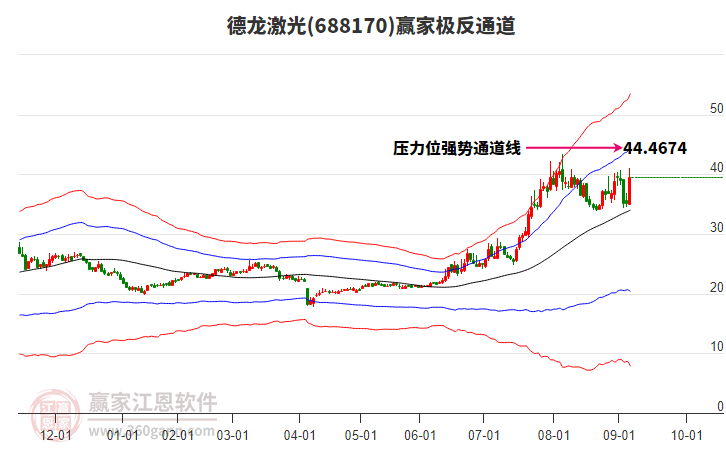Click the green dashed current price line
Image resolution: width=726 pixels, height=450 pixels.
[678, 177]
